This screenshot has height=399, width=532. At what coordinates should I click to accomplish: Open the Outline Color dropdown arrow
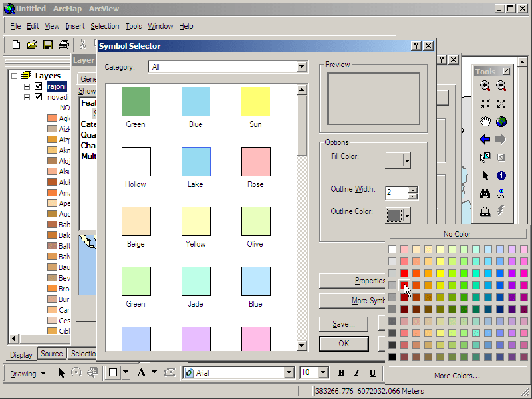tap(407, 215)
